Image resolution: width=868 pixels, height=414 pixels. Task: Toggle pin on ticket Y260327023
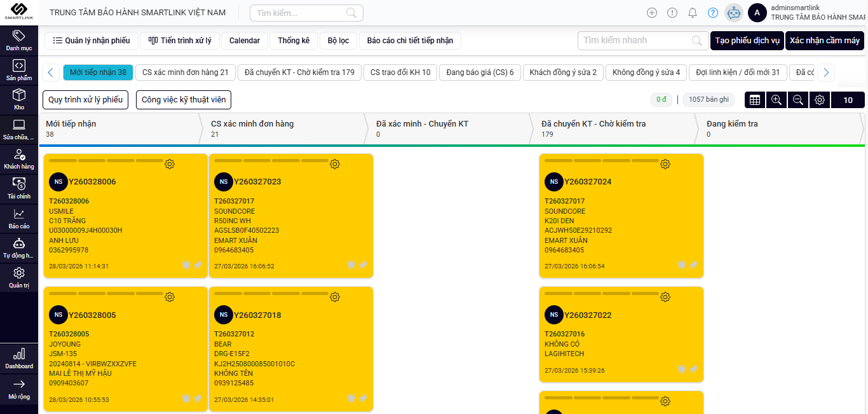point(363,265)
